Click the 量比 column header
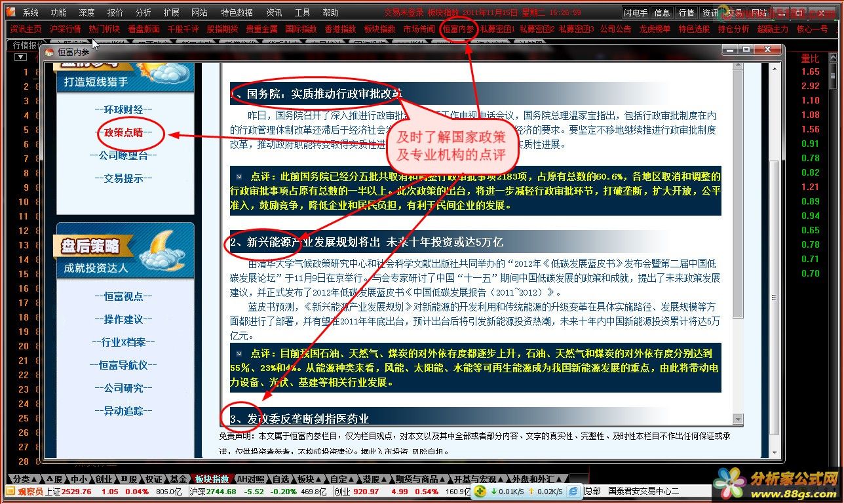This screenshot has height=504, width=844. 811,58
